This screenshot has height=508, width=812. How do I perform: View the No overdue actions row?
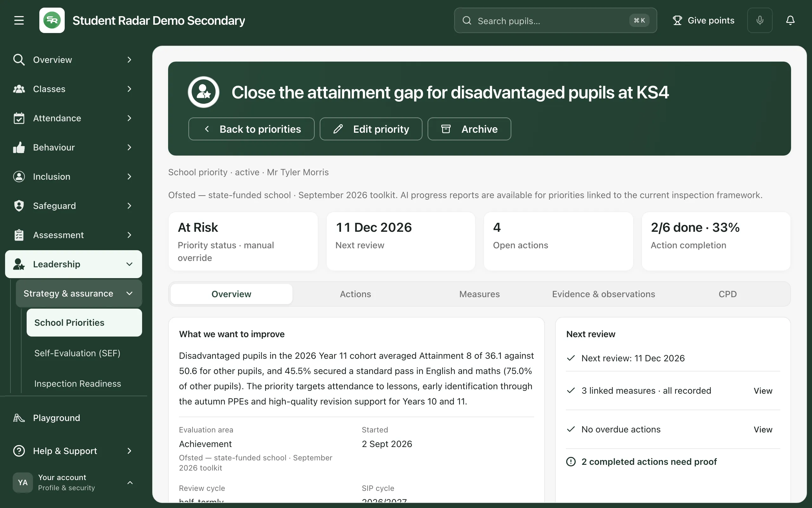(763, 429)
